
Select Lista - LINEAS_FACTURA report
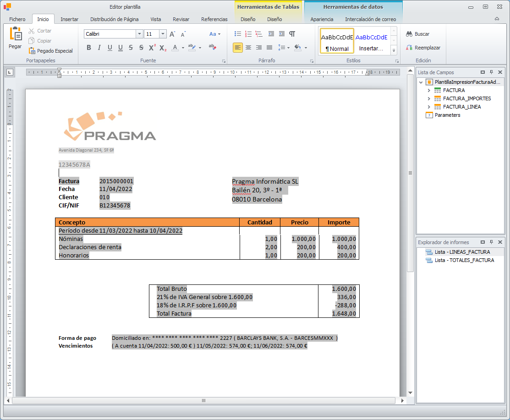pyautogui.click(x=462, y=252)
